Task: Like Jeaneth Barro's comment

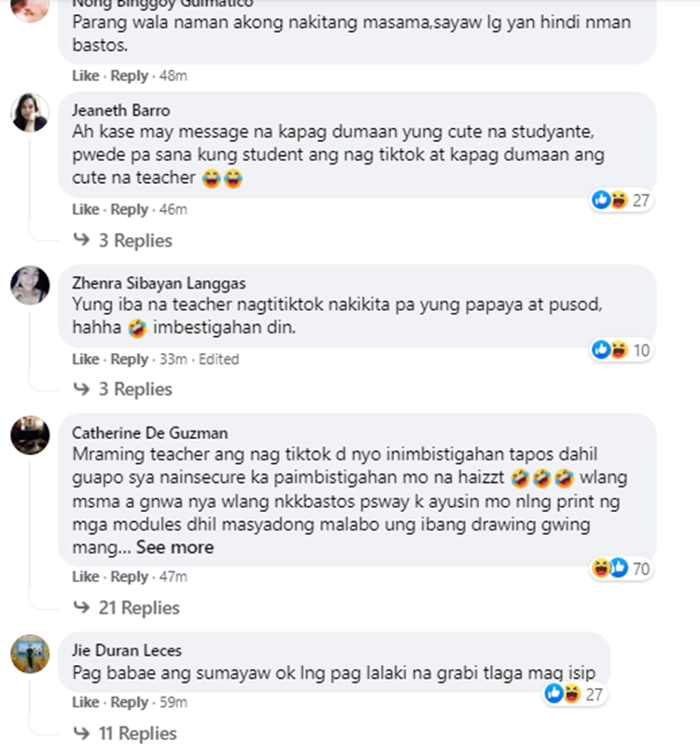Action: point(86,209)
